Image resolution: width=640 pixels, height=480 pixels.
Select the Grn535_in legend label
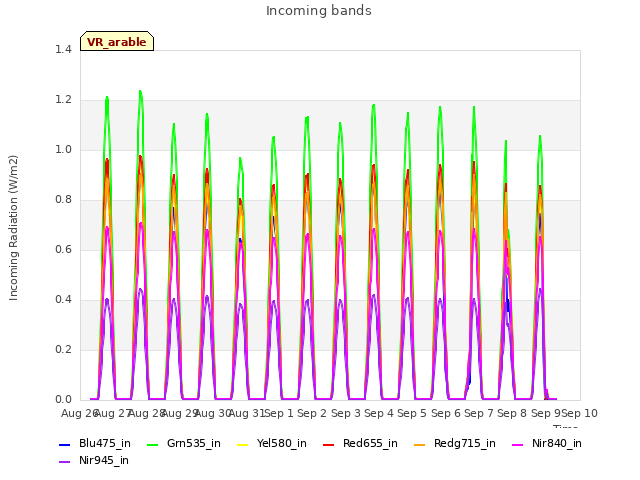point(194,444)
